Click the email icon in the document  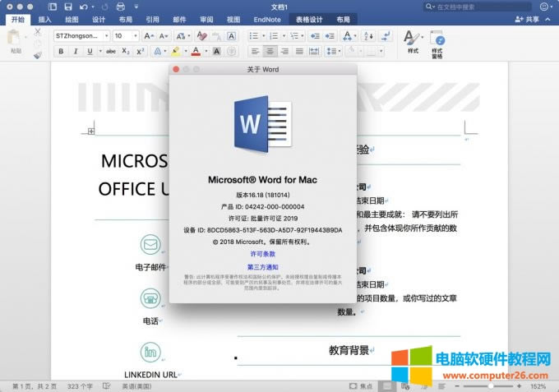[x=150, y=245]
